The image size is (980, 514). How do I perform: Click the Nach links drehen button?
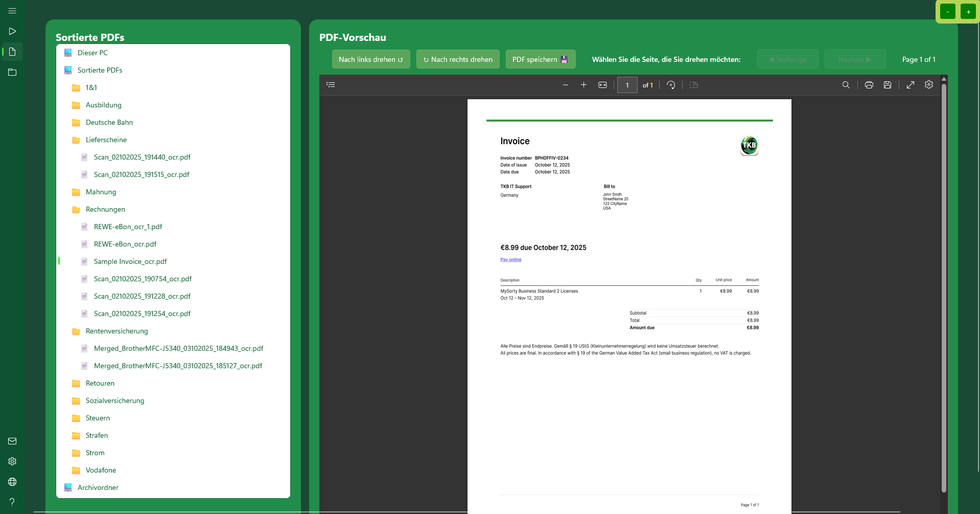(370, 59)
